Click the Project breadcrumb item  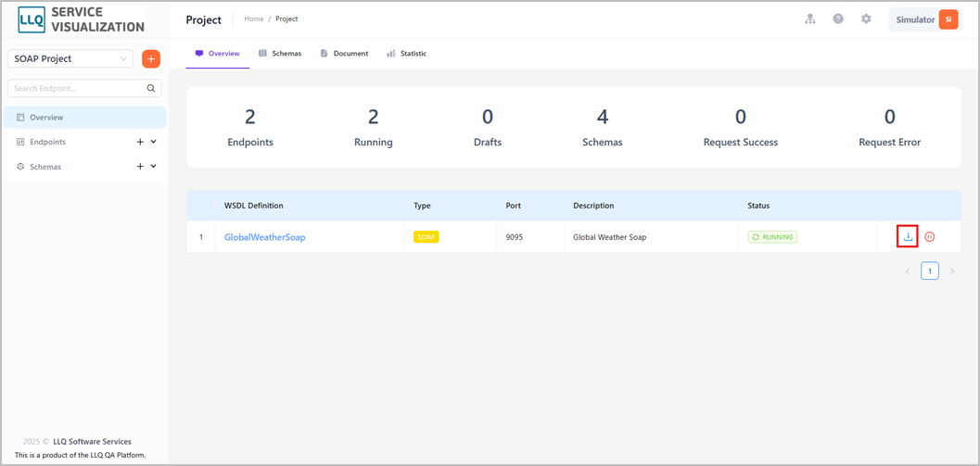click(x=286, y=19)
